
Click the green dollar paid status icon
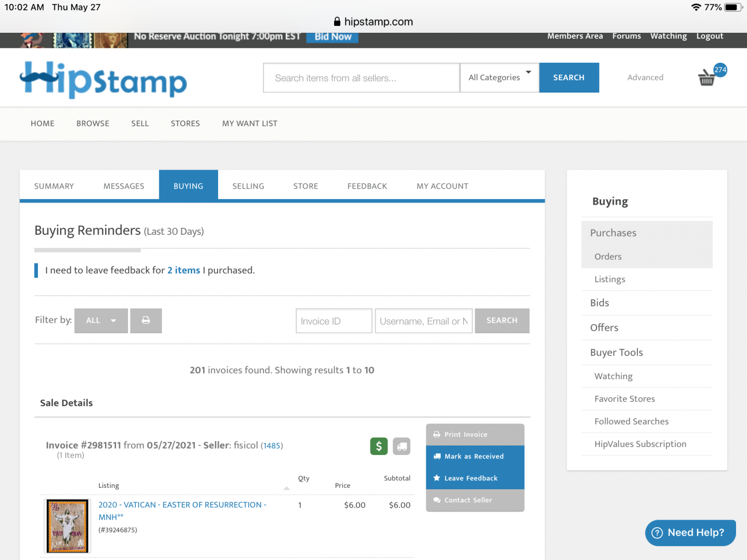378,446
